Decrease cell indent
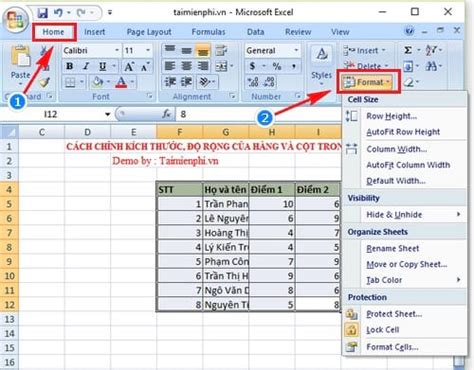This screenshot has width=474, height=370. (x=171, y=82)
